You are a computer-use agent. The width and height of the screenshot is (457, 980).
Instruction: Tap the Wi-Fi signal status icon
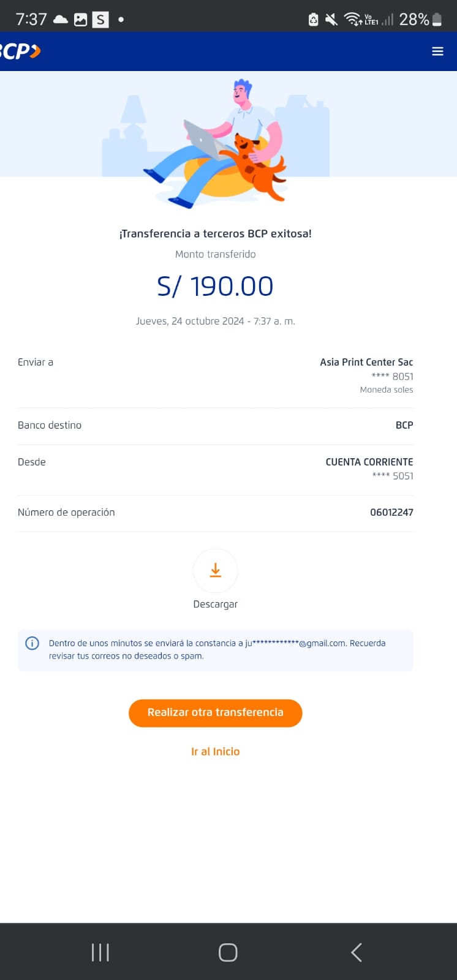[352, 20]
